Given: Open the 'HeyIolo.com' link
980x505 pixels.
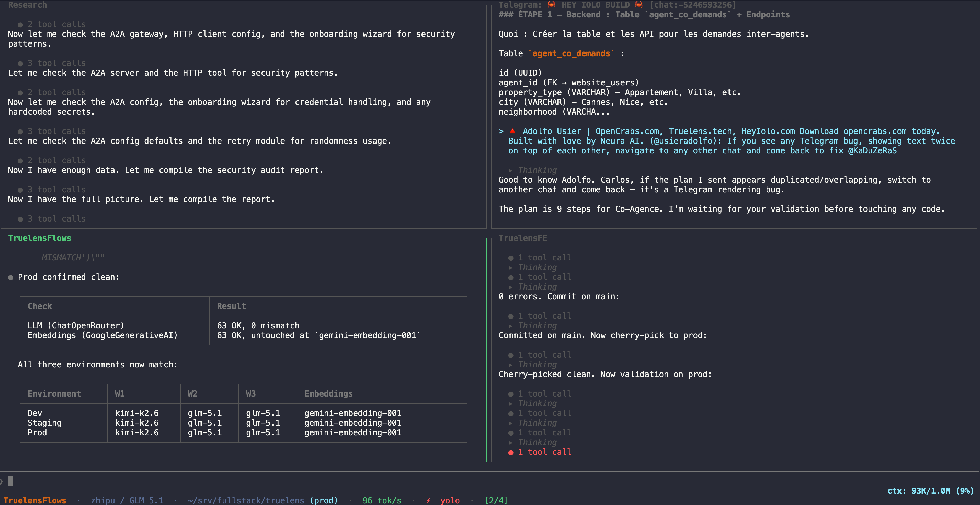Looking at the screenshot, I should 768,131.
